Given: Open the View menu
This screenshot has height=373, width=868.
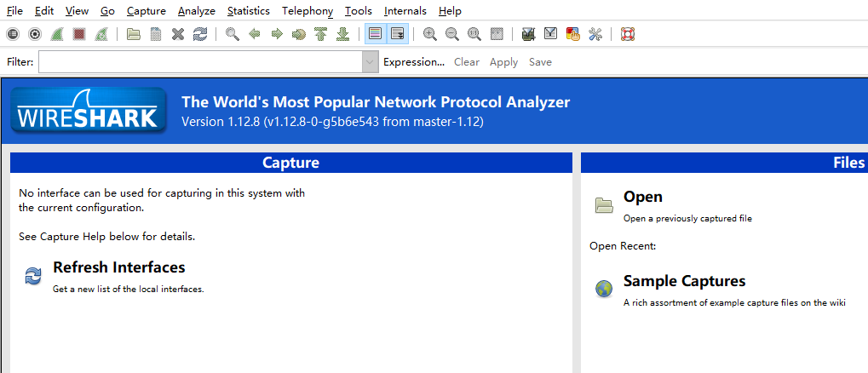Looking at the screenshot, I should (x=77, y=11).
